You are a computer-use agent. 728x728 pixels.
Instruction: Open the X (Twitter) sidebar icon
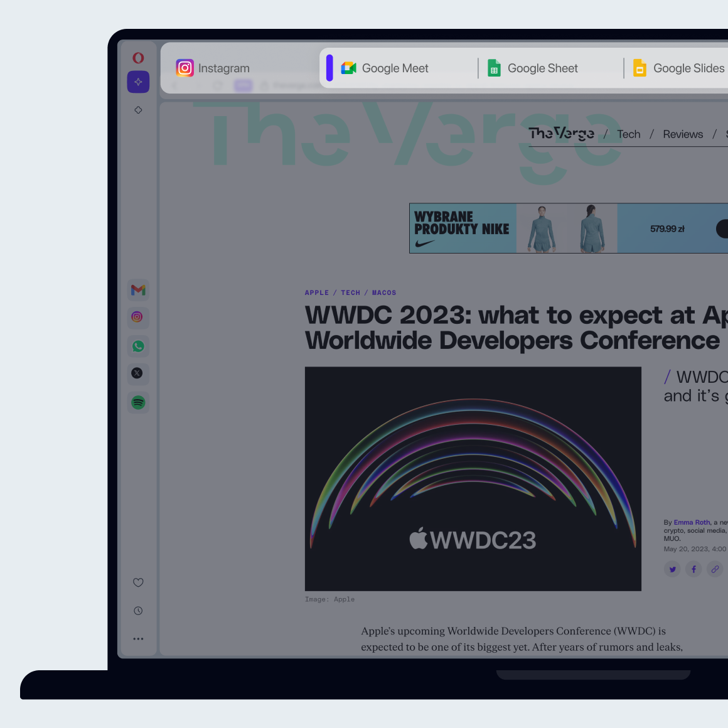137,374
